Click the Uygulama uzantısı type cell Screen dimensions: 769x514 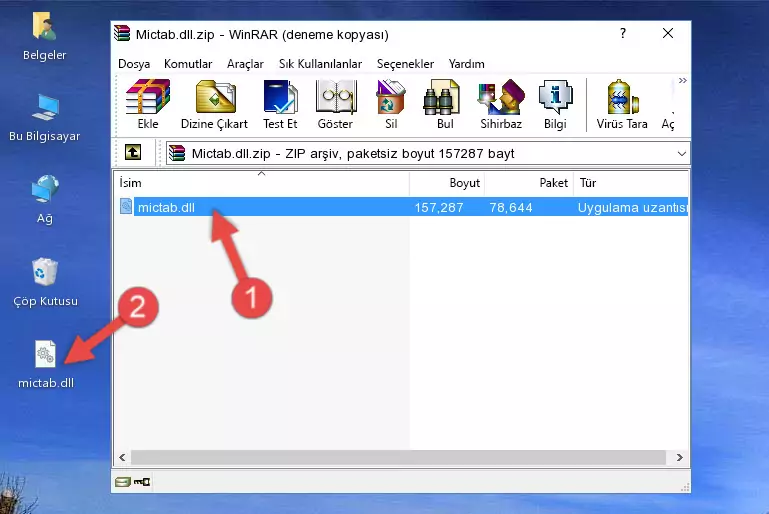tap(633, 207)
